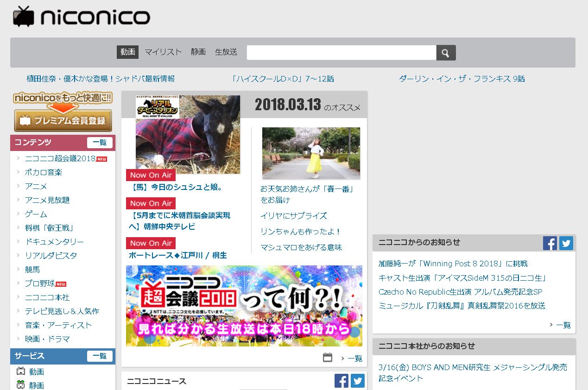Open Twitter icon in ニコニコニュース header
This screenshot has width=588, height=390.
pyautogui.click(x=358, y=381)
